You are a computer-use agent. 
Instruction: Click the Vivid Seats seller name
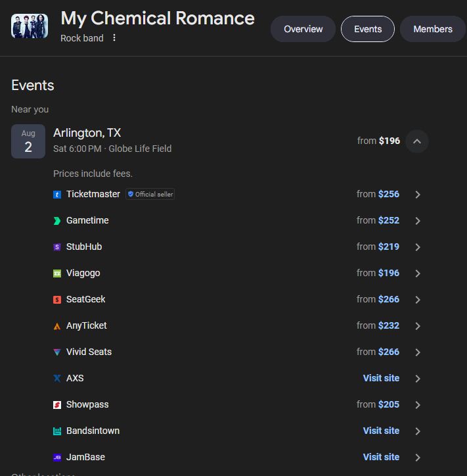point(89,352)
